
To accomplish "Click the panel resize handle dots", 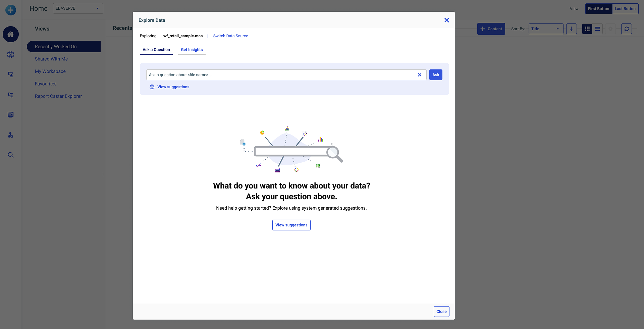I will 103,174.
